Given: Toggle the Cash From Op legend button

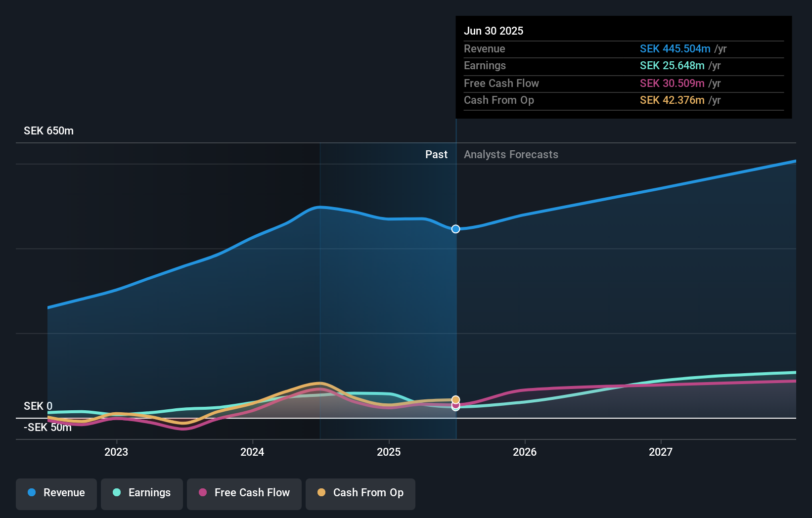Looking at the screenshot, I should (361, 494).
